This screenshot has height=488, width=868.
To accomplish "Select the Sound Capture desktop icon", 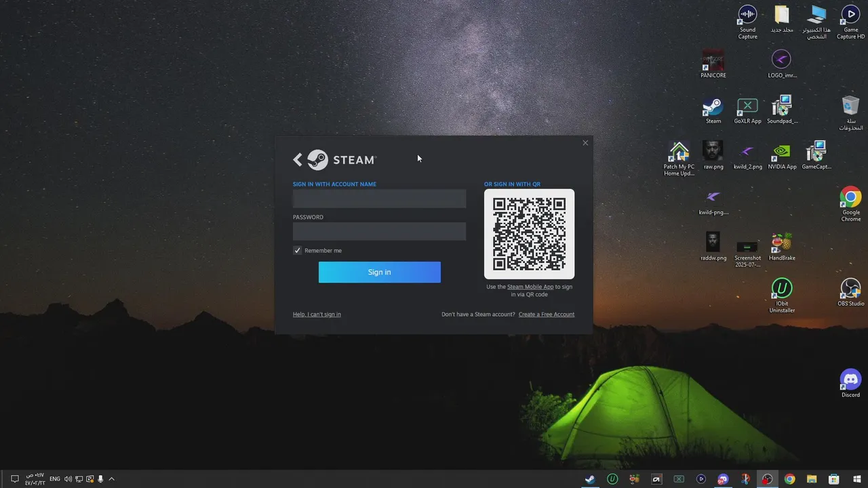I will 747,23.
